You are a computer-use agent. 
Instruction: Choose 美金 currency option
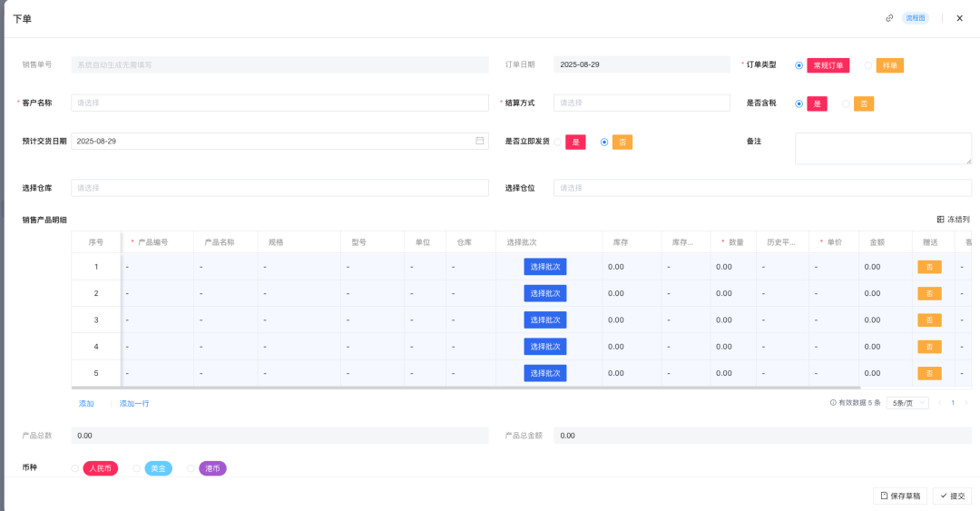point(137,468)
